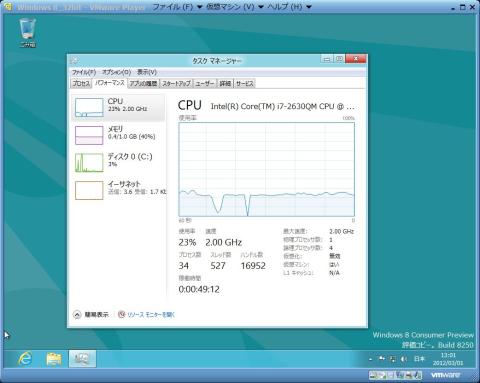Click the vmware logo in status bar
Viewport: 480px width, 383px height.
pyautogui.click(x=445, y=375)
